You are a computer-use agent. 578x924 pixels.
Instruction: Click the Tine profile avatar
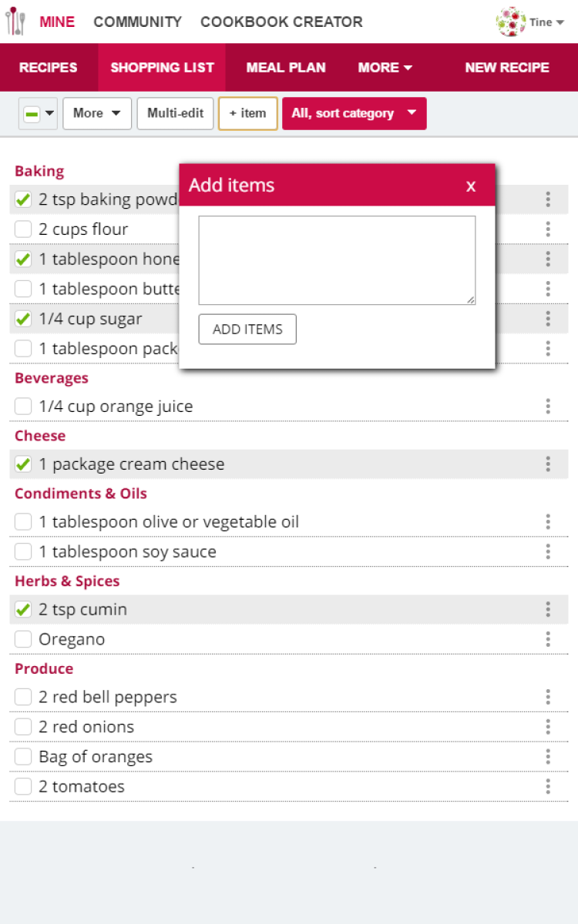point(510,22)
